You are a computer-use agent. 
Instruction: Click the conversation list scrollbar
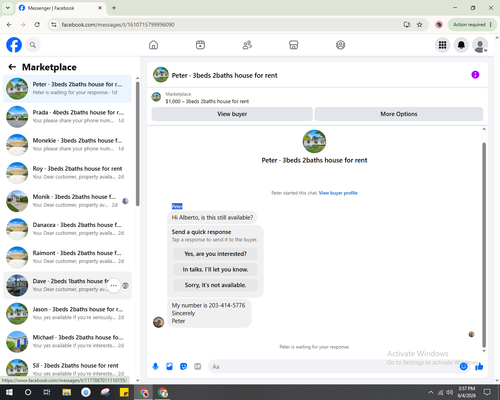click(x=137, y=143)
